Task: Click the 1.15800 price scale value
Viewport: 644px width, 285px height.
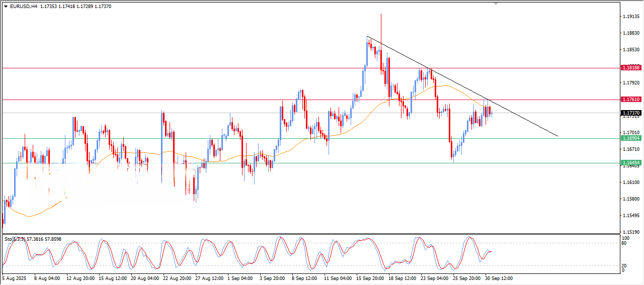Action: pyautogui.click(x=630, y=199)
